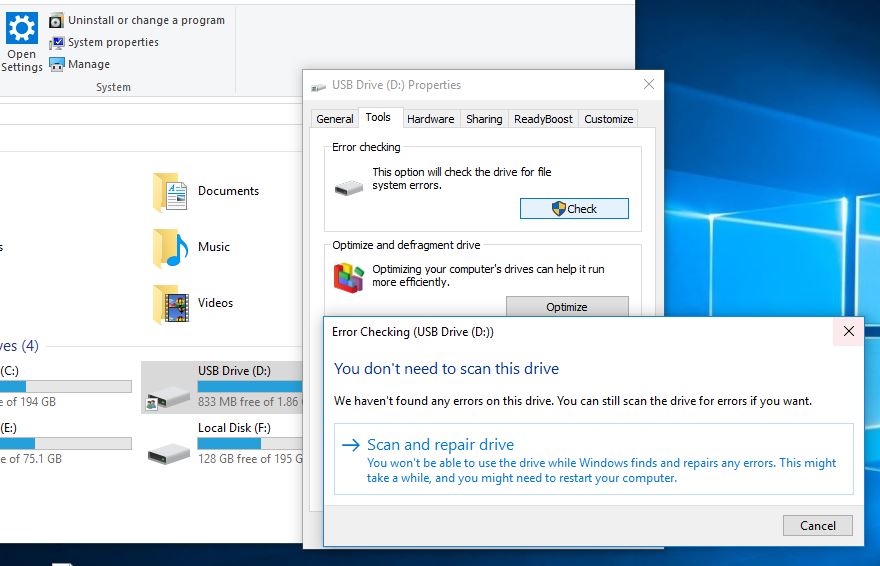The height and width of the screenshot is (566, 880).
Task: Open the Videos folder icon
Action: point(171,303)
